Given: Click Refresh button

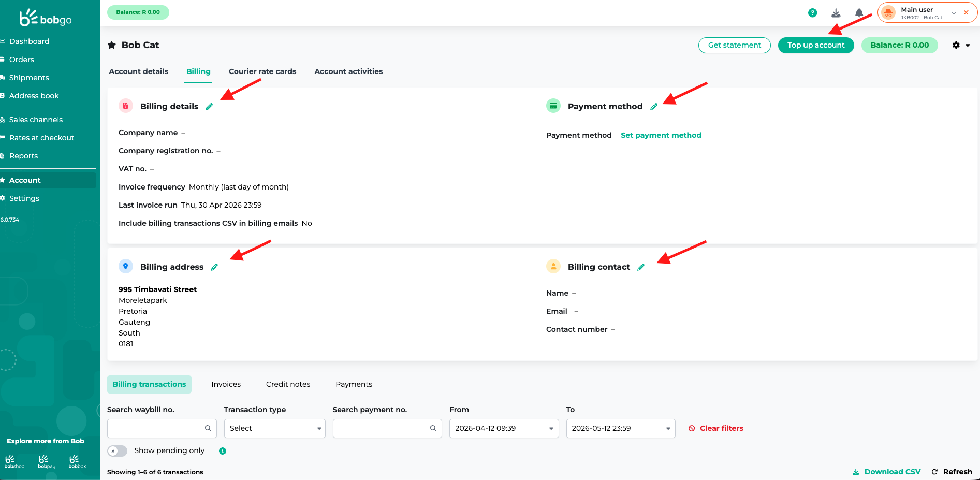Looking at the screenshot, I should [952, 472].
